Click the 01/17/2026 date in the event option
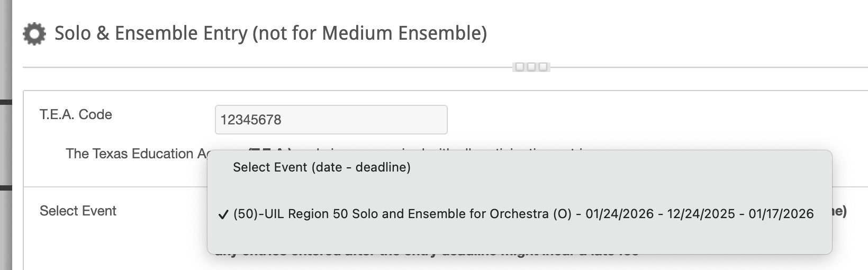The image size is (868, 270). point(781,214)
